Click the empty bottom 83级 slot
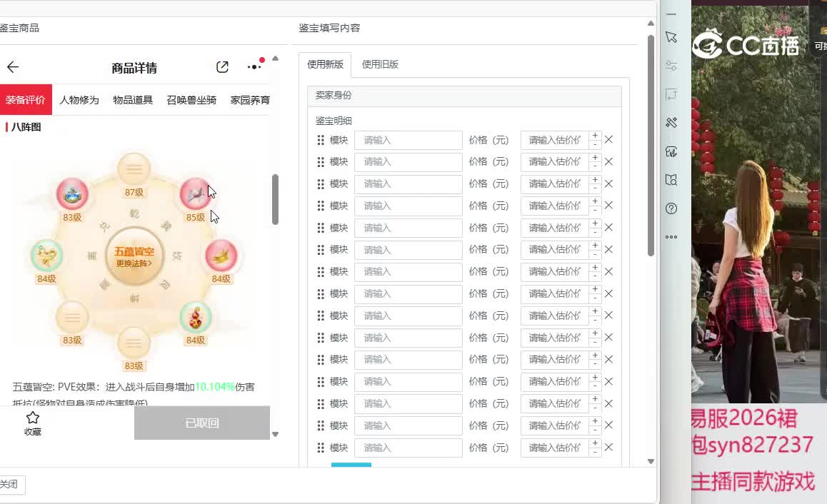The image size is (827, 504). (134, 343)
